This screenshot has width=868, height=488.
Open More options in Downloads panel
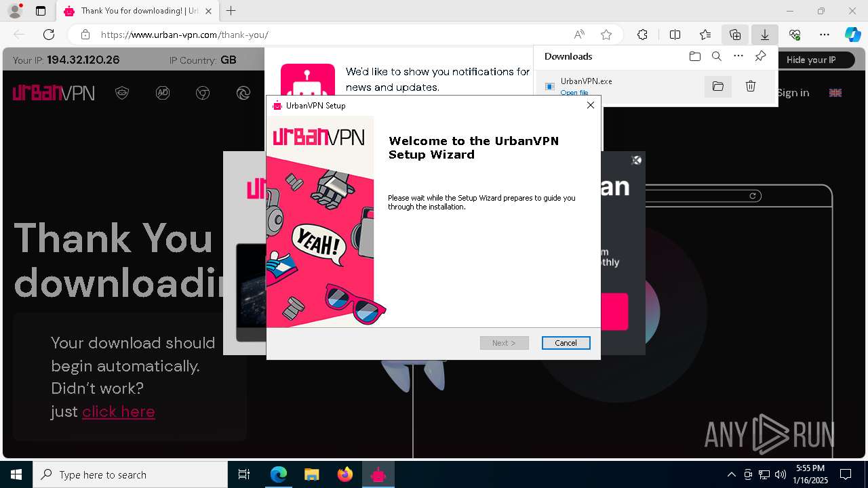coord(738,56)
